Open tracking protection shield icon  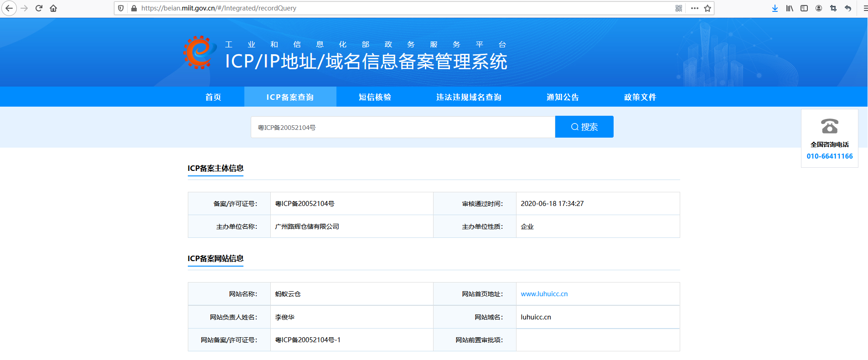121,8
